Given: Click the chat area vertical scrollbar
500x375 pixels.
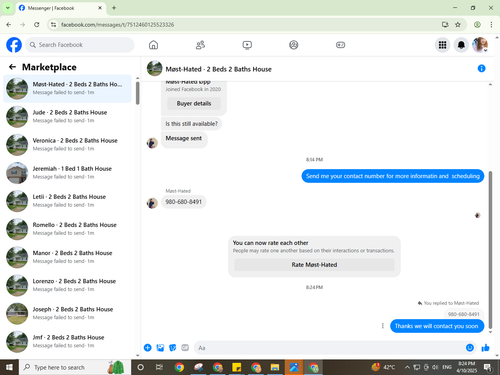Looking at the screenshot, I should point(490,250).
